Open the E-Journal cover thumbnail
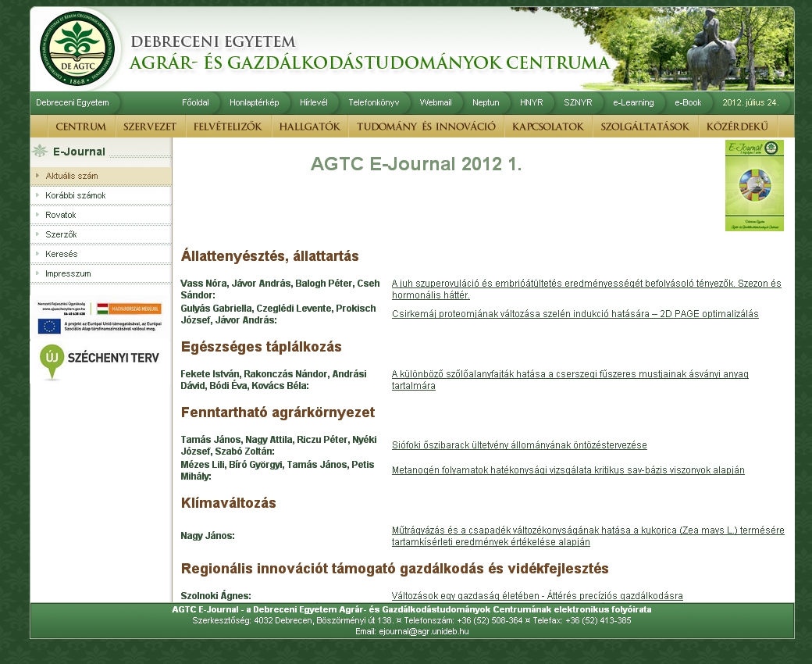812x664 pixels. click(754, 185)
